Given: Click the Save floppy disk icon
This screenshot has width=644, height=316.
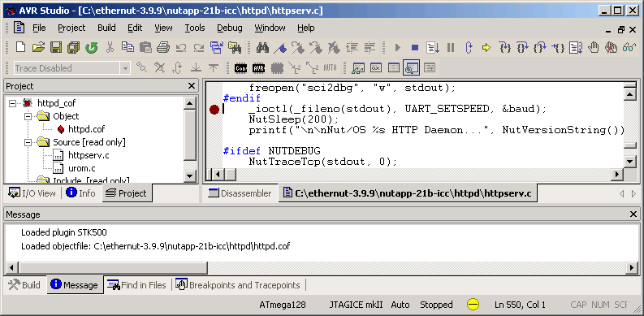Looking at the screenshot, I should [x=56, y=48].
